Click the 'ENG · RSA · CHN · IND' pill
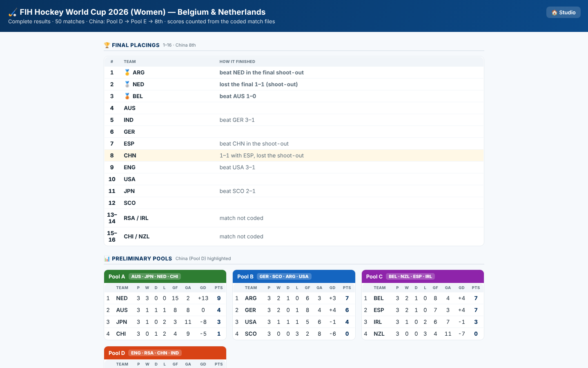The height and width of the screenshot is (368, 588). (x=155, y=353)
